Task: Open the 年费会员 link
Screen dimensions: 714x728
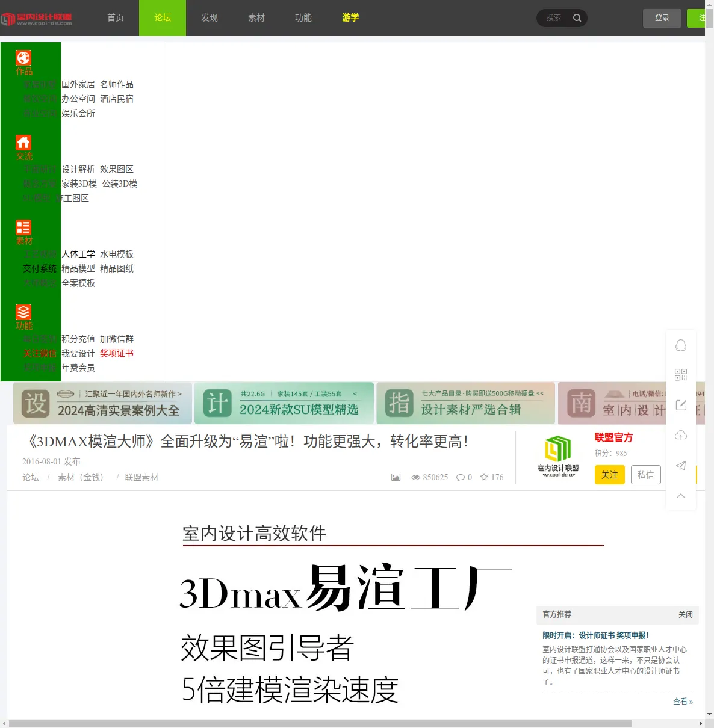Action: coord(78,368)
